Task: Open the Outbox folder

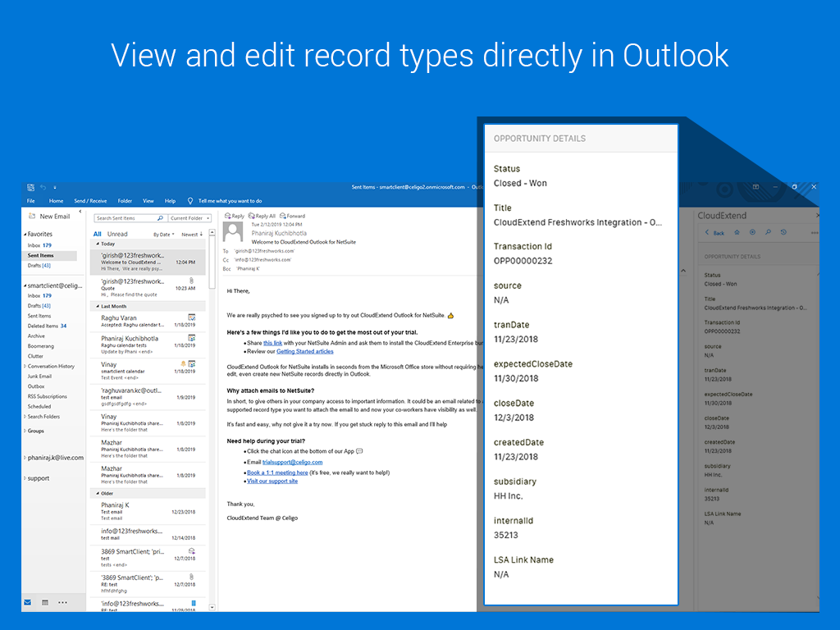Action: pyautogui.click(x=36, y=386)
